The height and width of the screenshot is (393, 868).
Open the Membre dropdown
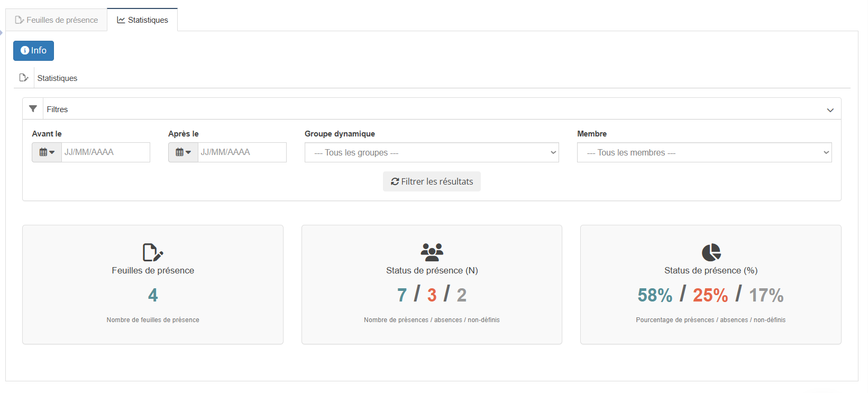(x=704, y=152)
